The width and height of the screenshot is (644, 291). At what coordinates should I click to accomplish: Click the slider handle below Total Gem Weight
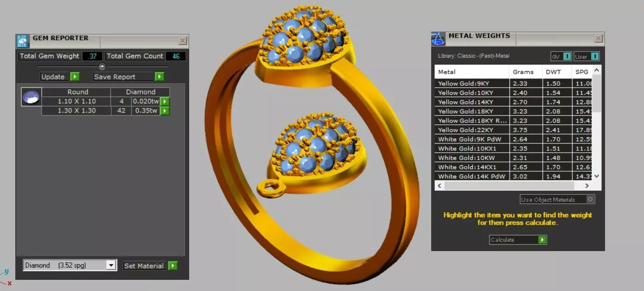click(102, 66)
